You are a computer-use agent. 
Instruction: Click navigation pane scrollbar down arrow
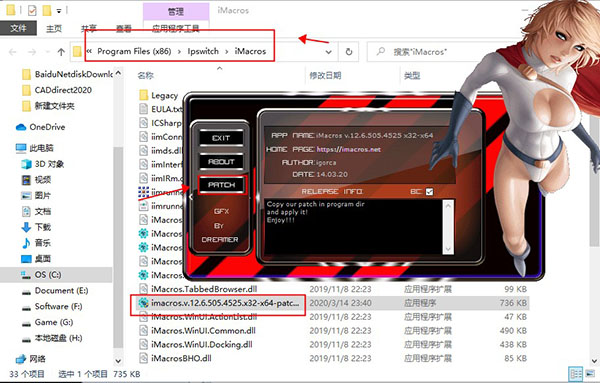click(118, 361)
